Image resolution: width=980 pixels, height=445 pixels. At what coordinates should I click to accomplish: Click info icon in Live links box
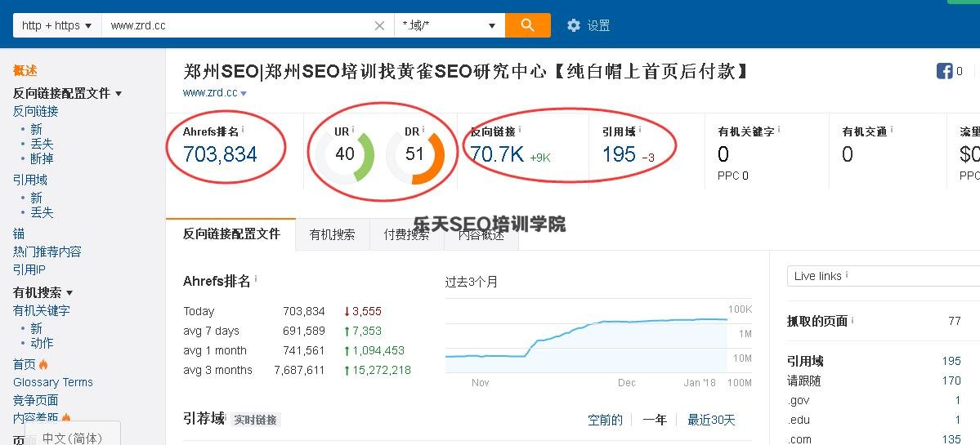click(x=847, y=274)
